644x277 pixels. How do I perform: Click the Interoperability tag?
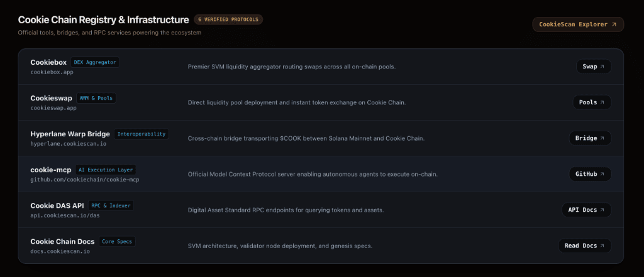click(142, 134)
